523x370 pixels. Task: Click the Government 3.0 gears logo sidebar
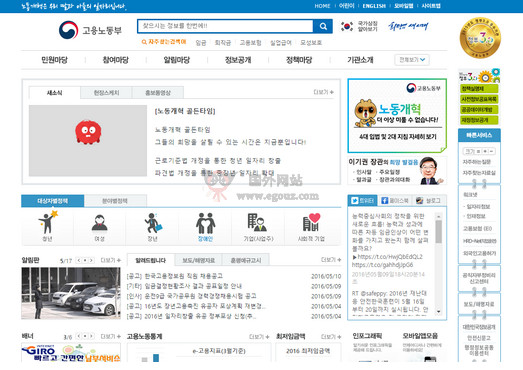pos(479,76)
